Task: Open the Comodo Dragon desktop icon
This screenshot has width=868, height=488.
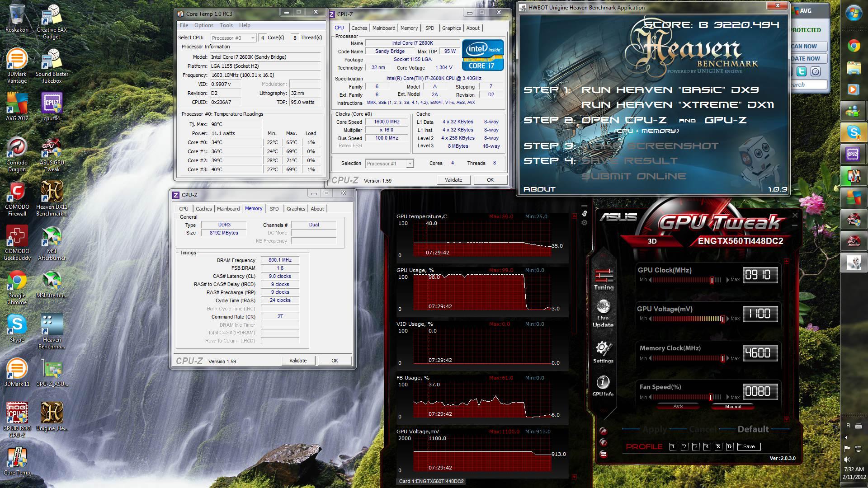Action: point(17,155)
